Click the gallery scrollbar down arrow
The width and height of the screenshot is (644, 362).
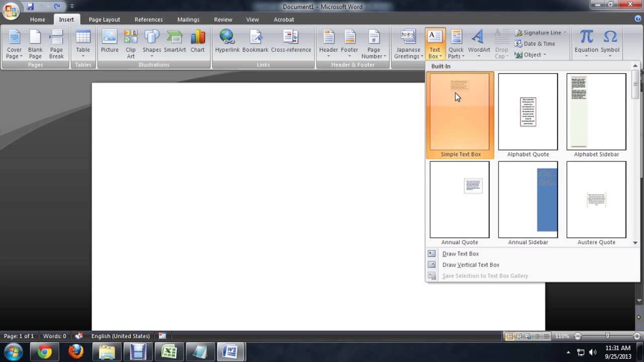[x=635, y=243]
